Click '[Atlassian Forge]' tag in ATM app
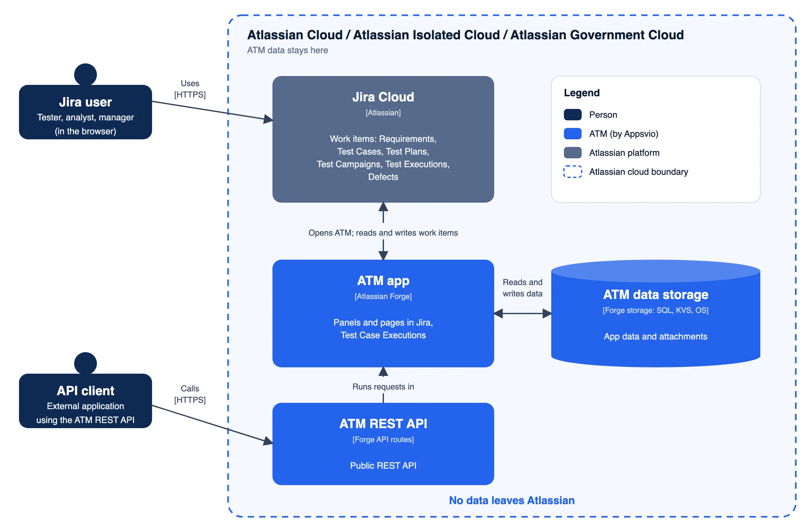Screen dimensions: 811x532 383,296
